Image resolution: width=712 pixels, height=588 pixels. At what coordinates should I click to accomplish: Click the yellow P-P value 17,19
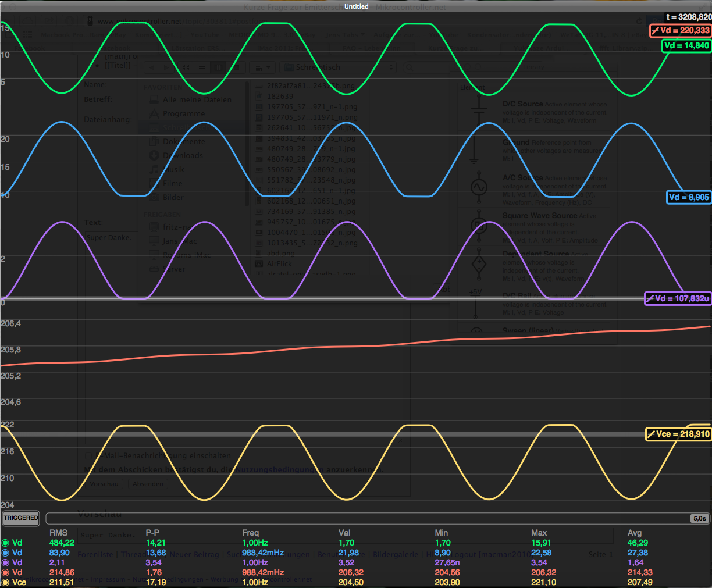point(155,582)
